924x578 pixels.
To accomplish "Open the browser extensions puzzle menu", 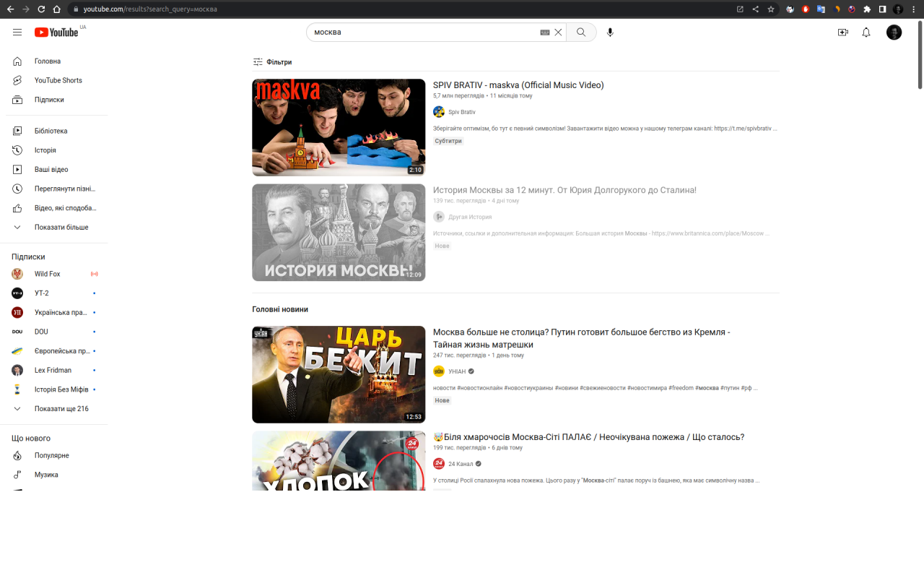I will pyautogui.click(x=867, y=9).
